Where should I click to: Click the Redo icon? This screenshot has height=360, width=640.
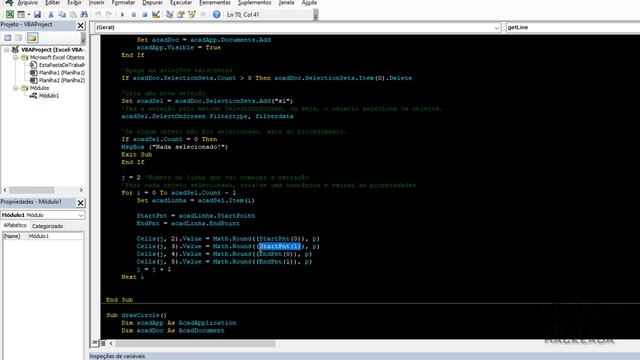click(109, 14)
